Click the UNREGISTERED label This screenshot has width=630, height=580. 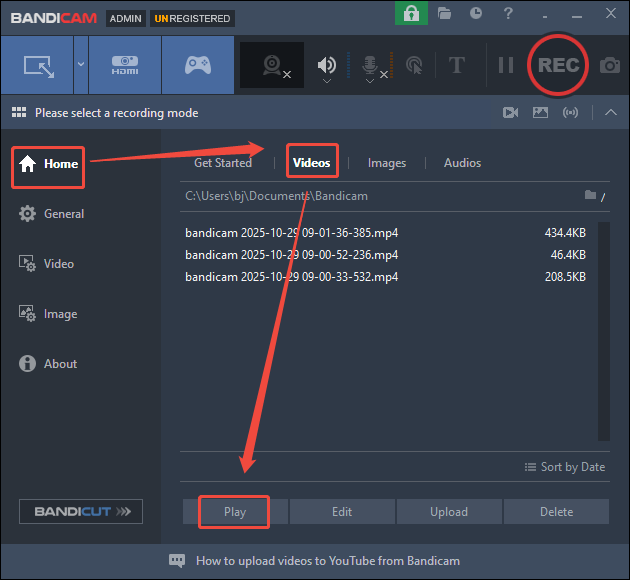pyautogui.click(x=192, y=18)
